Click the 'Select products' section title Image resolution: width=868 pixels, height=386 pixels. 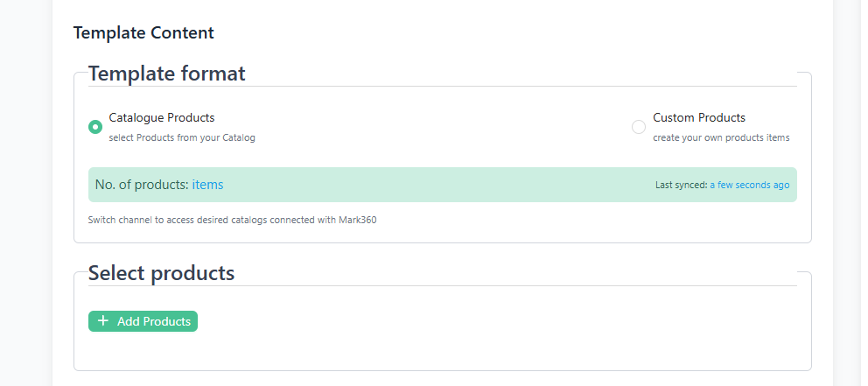click(x=161, y=273)
